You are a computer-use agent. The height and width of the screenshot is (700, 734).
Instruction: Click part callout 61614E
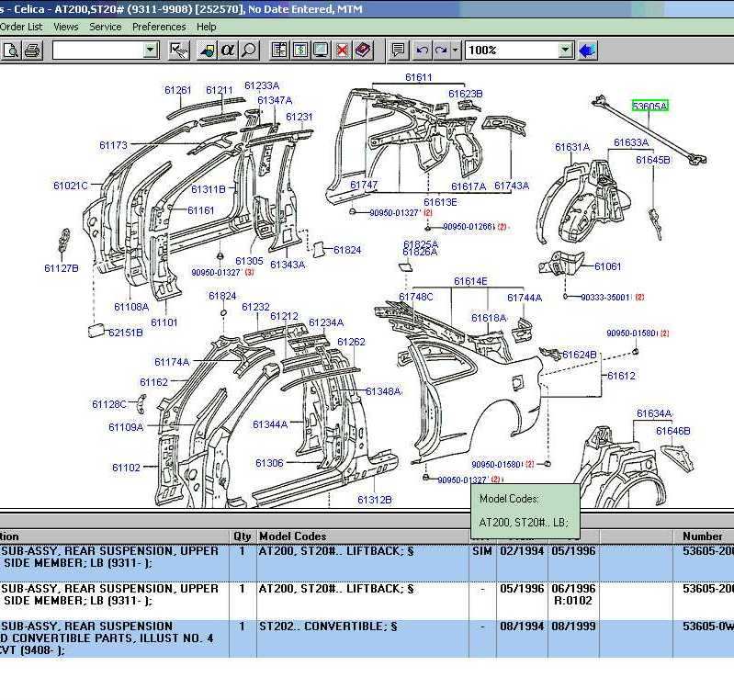click(x=470, y=281)
